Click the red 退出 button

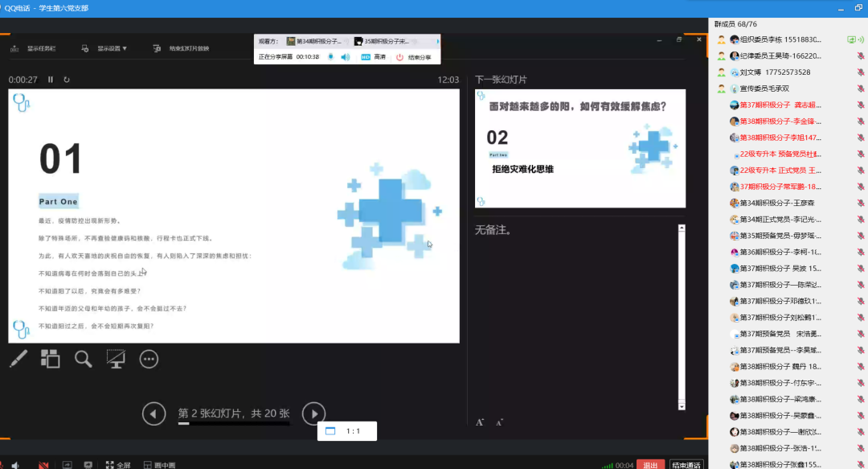point(650,464)
